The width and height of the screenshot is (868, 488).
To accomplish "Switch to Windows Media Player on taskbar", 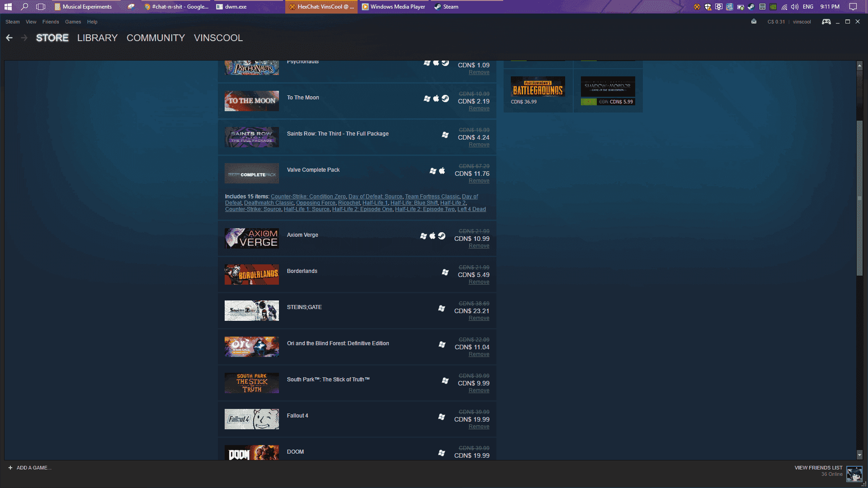I will pyautogui.click(x=394, y=7).
